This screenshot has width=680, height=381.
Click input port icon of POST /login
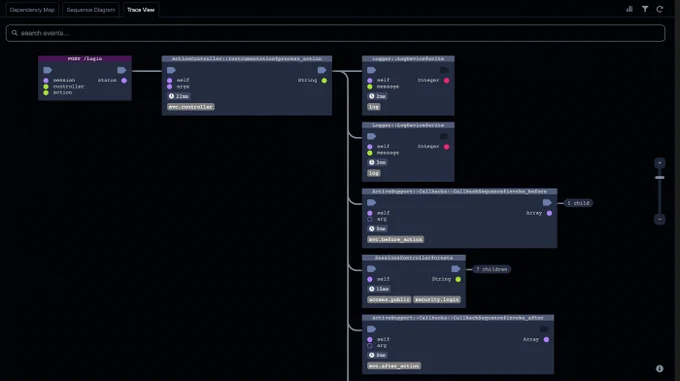point(48,70)
